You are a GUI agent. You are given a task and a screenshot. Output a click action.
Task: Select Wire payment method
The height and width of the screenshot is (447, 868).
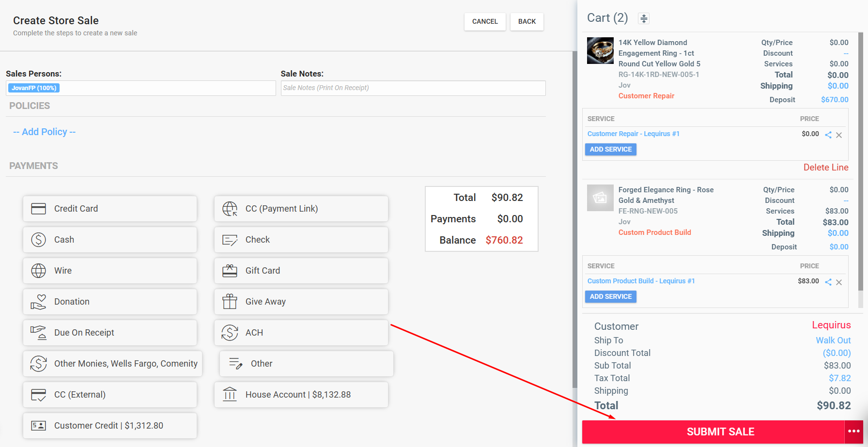[x=110, y=271]
